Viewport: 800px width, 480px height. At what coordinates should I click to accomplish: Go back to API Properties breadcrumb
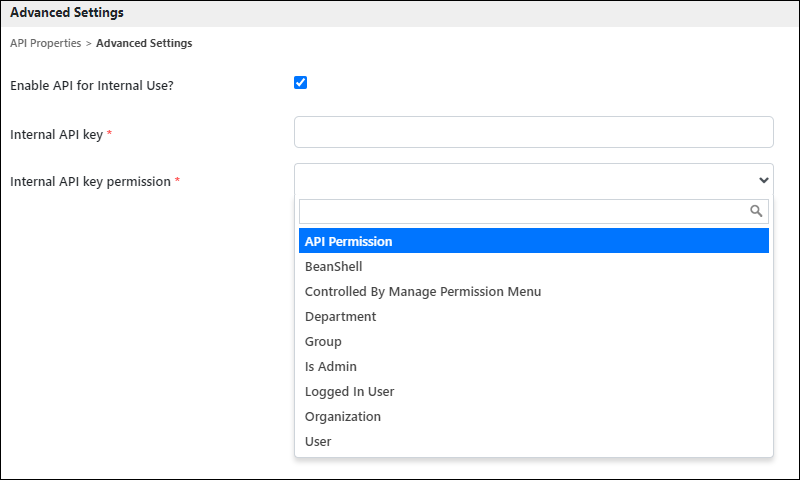45,43
